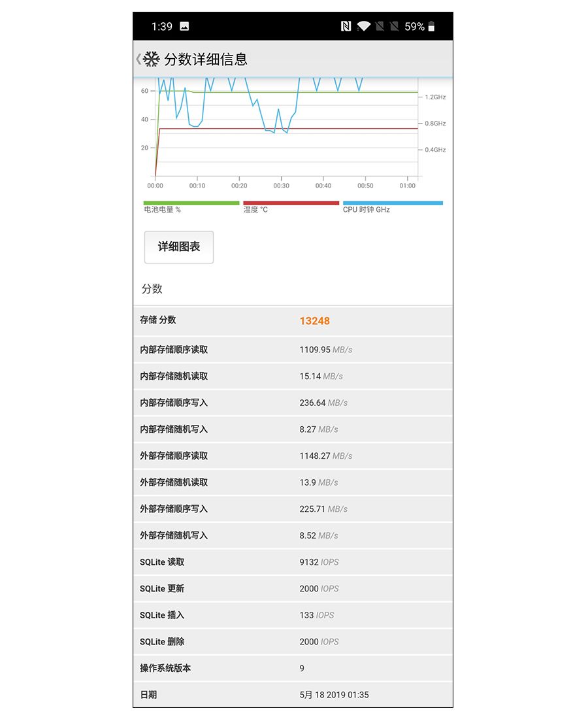Tap the 详细图表 button
The image size is (588, 719).
(178, 247)
